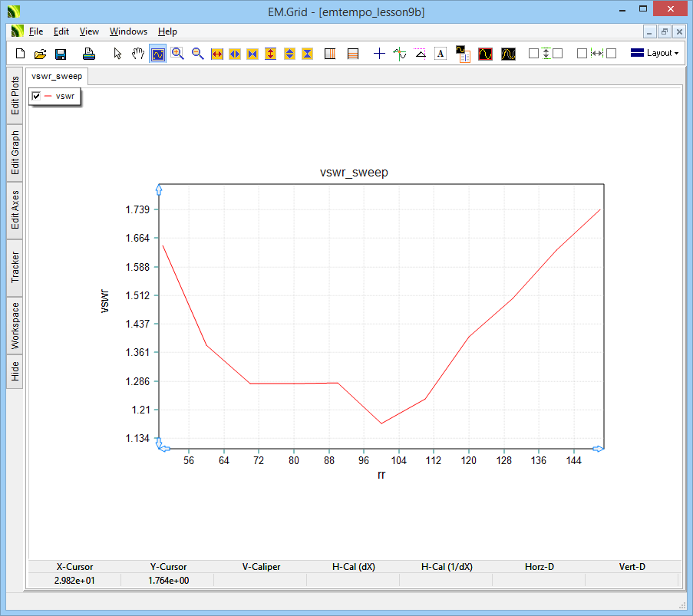Click the text annotation 'A' icon
The width and height of the screenshot is (693, 616).
(441, 54)
